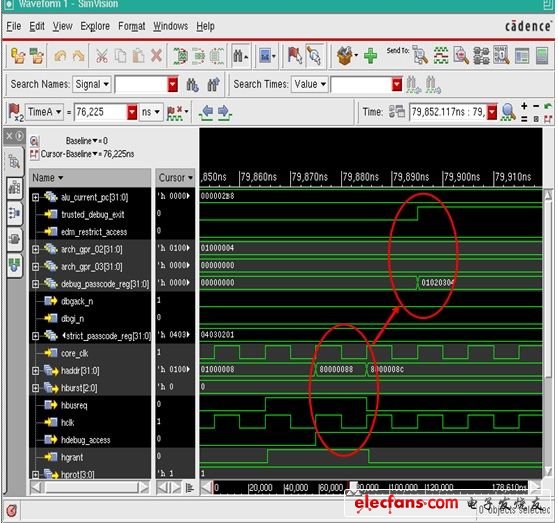
Task: Click the magnifier zoom icon beside Time field
Action: (508, 112)
